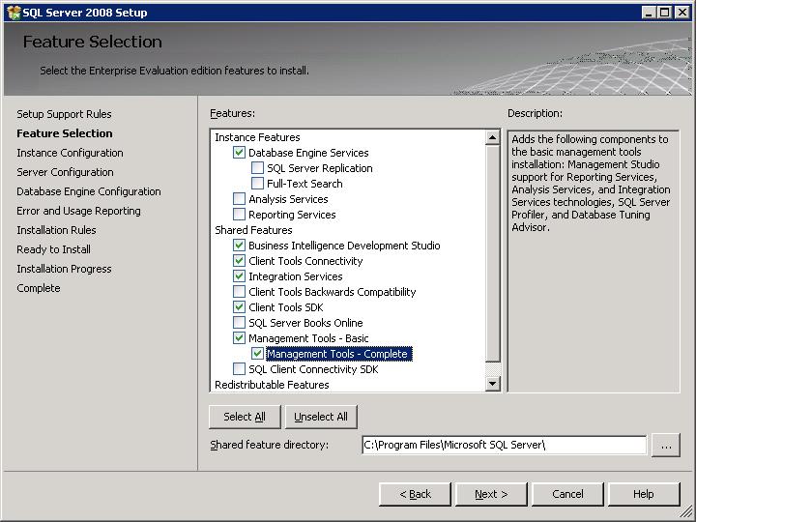Proceed with the Next button

pyautogui.click(x=491, y=494)
